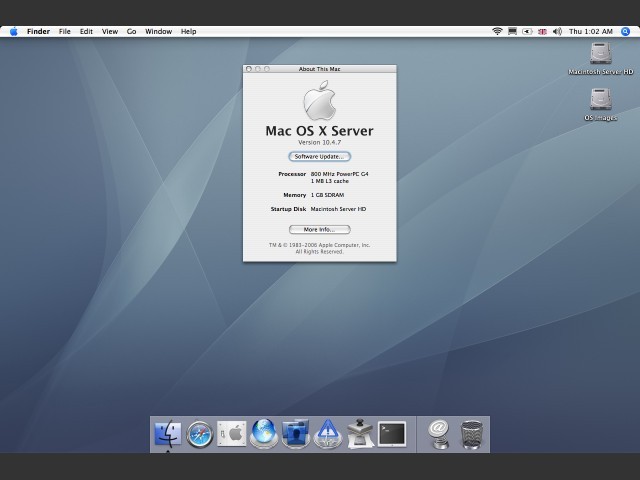
Task: Click the Mac OS X Server heading
Action: tap(320, 131)
